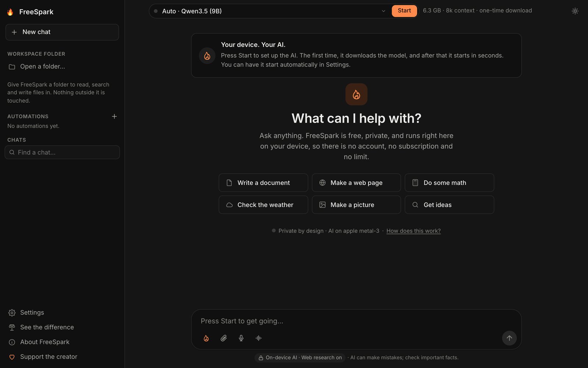This screenshot has width=588, height=368.
Task: Expand the Auto · Qwen3.5 (9B) model dropdown
Action: [x=270, y=11]
